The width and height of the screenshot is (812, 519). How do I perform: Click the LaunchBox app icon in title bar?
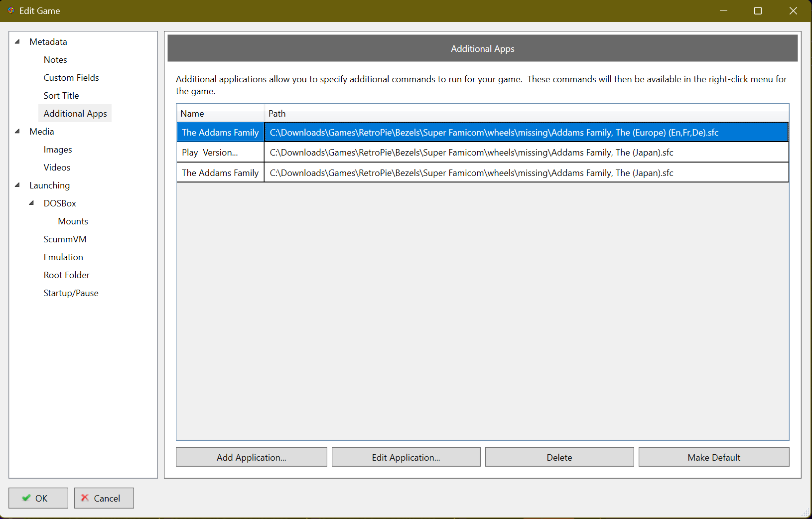tap(10, 10)
